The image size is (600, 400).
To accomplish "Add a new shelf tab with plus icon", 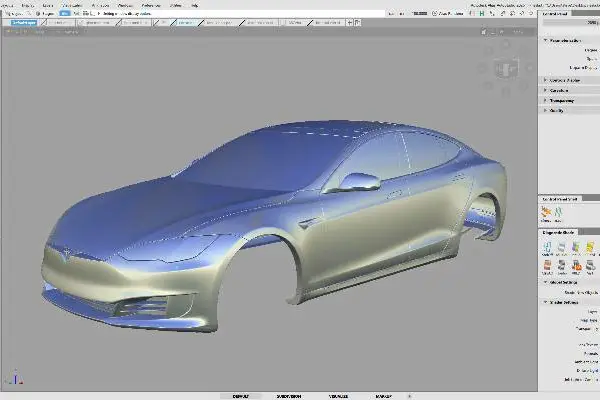I will 350,23.
